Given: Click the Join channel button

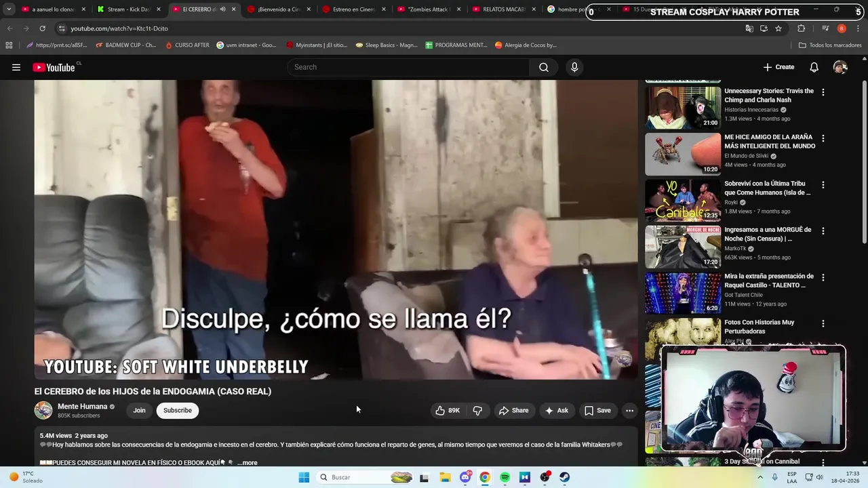Looking at the screenshot, I should click(139, 410).
